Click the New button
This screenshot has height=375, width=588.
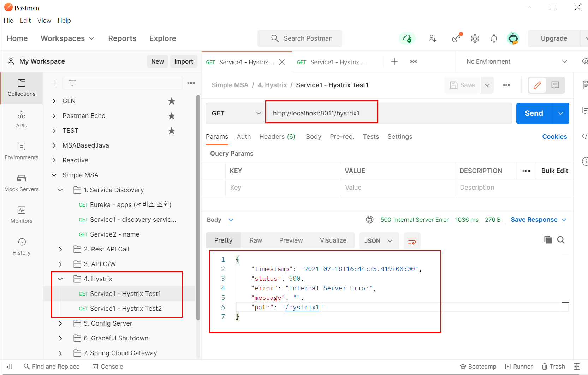click(x=158, y=61)
